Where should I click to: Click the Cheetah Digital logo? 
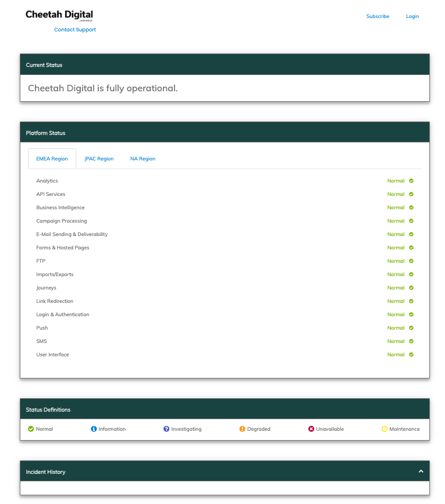[x=59, y=16]
